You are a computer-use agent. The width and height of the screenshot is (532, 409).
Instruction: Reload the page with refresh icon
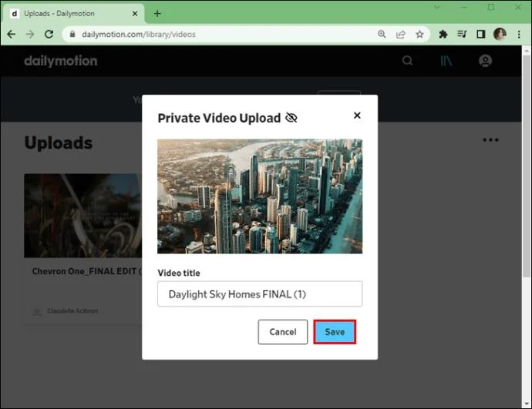49,34
